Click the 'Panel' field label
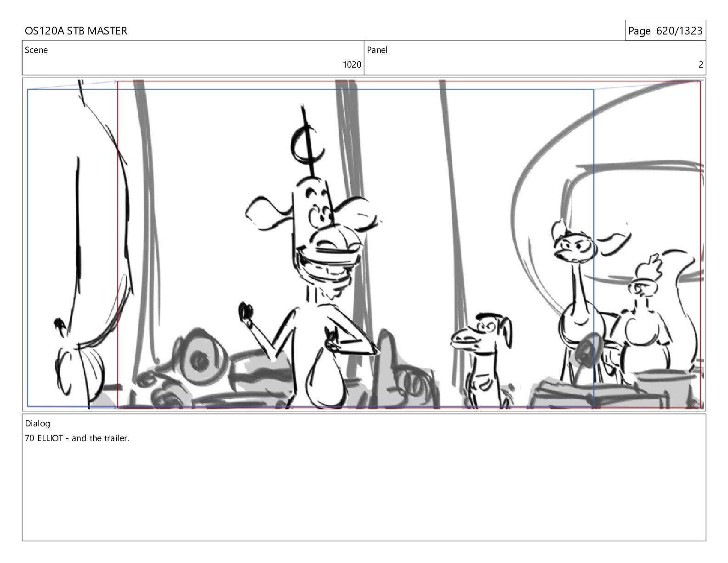The height and width of the screenshot is (563, 728). pyautogui.click(x=377, y=50)
